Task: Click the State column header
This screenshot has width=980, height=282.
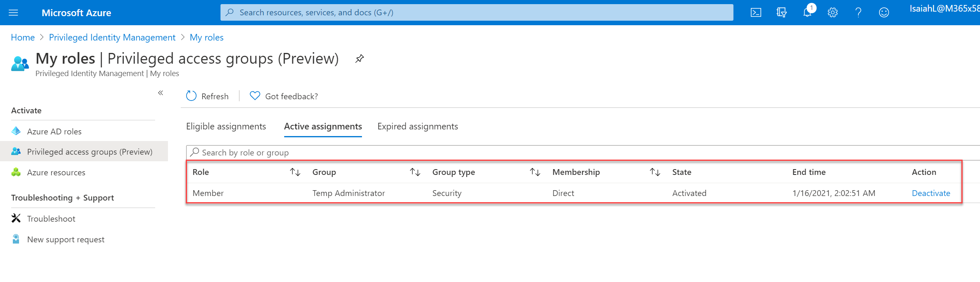Action: 682,172
